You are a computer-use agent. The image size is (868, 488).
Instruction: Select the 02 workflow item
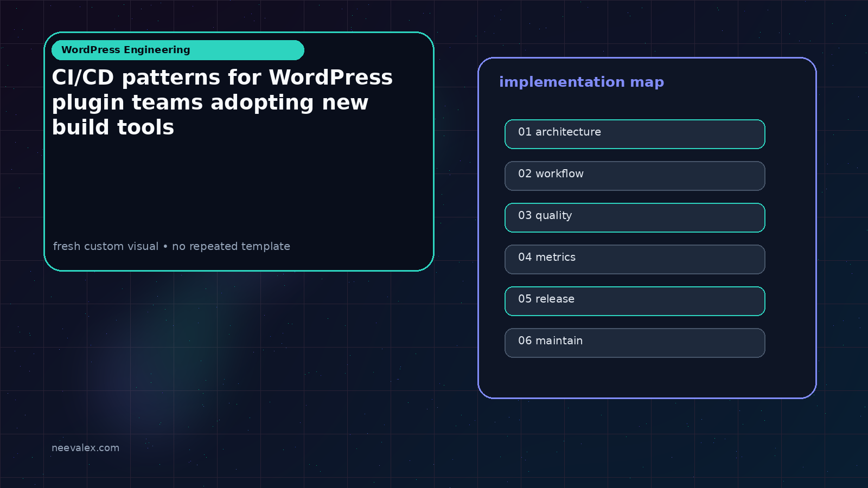click(635, 176)
